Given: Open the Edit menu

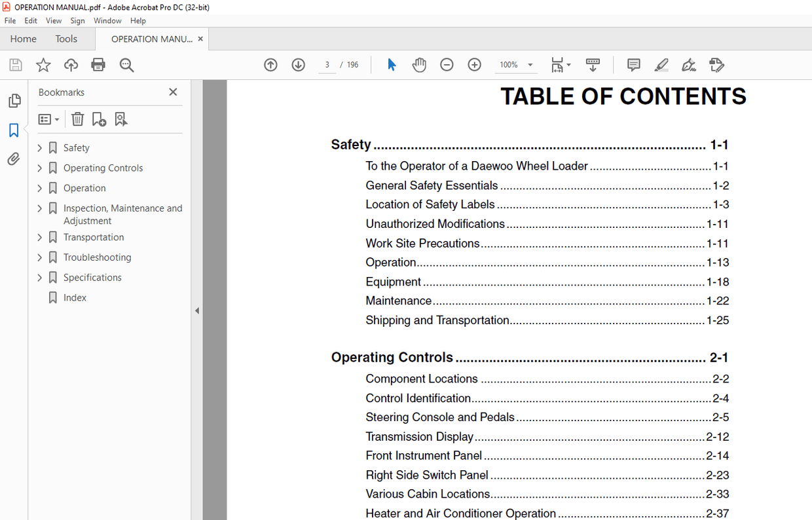Looking at the screenshot, I should [x=31, y=21].
